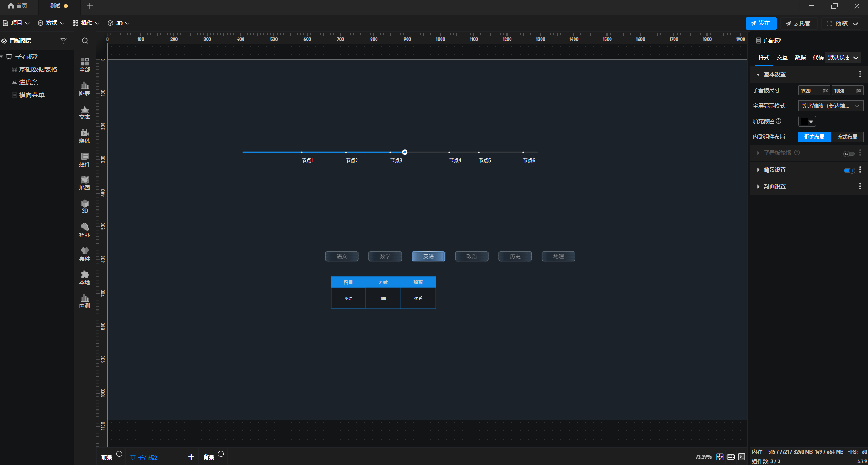Select the 语文 menu button on canvas
This screenshot has width=868, height=465.
pos(342,256)
